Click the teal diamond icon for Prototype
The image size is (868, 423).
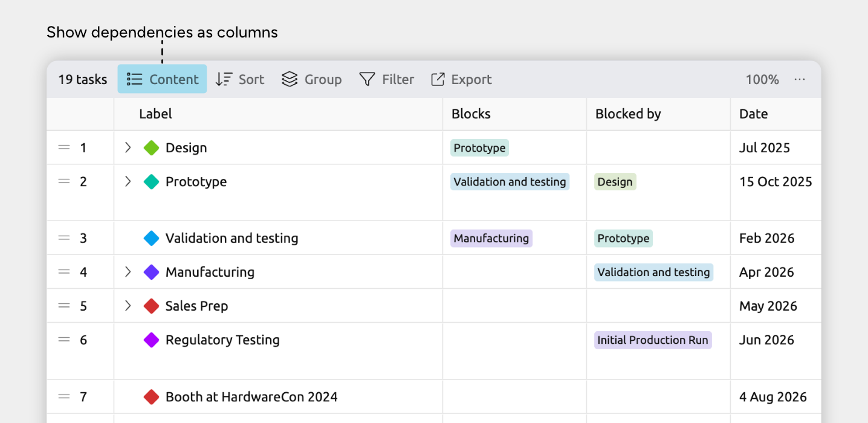(151, 181)
